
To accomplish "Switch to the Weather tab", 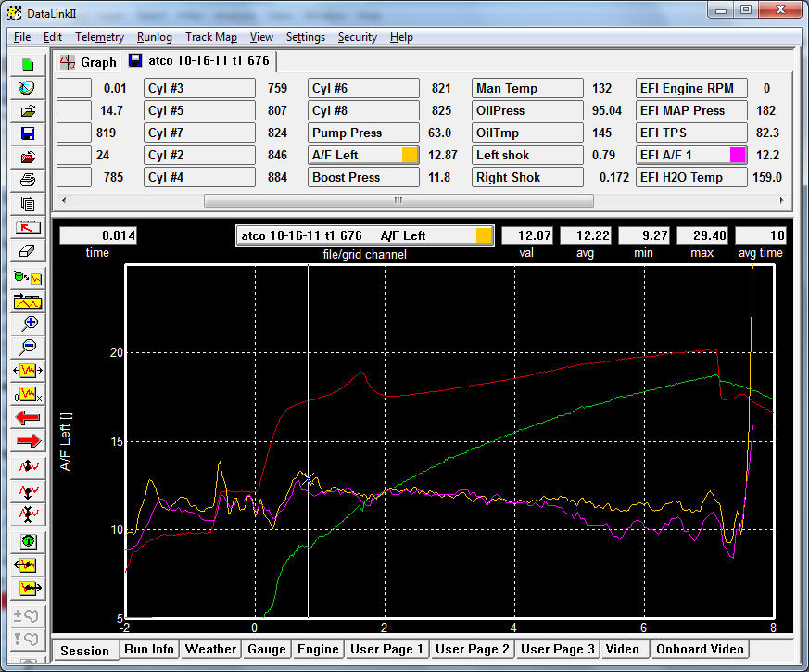I will pyautogui.click(x=211, y=649).
